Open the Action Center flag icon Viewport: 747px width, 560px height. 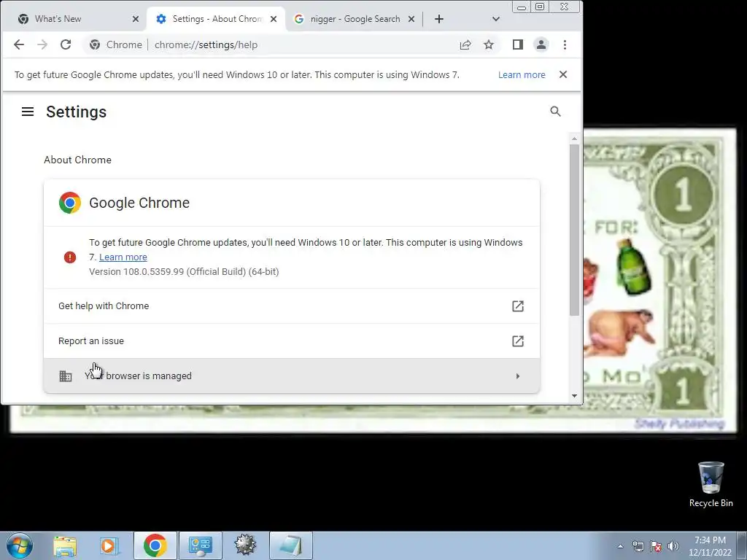pos(656,546)
